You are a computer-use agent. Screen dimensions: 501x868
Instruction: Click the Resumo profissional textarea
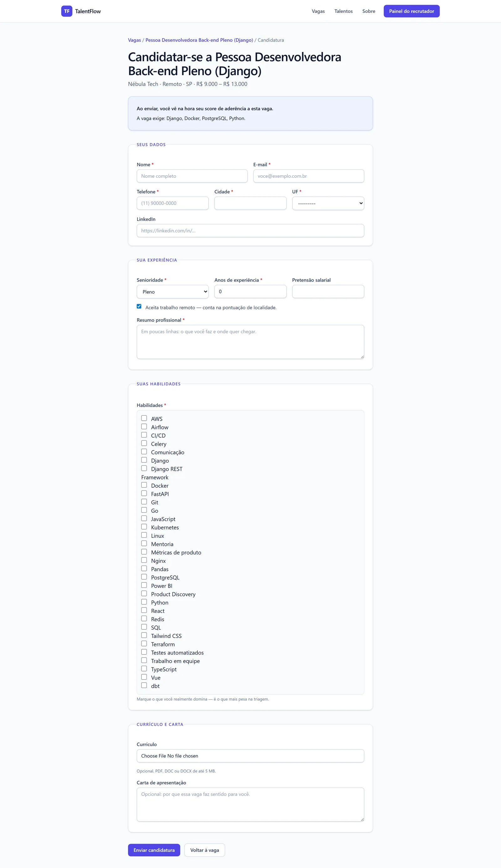pos(250,342)
